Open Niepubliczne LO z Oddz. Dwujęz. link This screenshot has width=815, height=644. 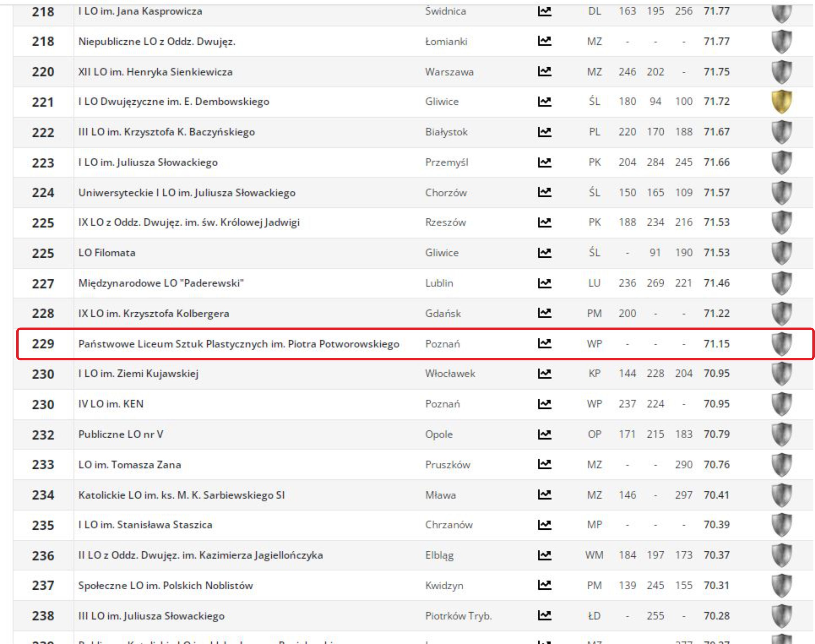coord(157,41)
